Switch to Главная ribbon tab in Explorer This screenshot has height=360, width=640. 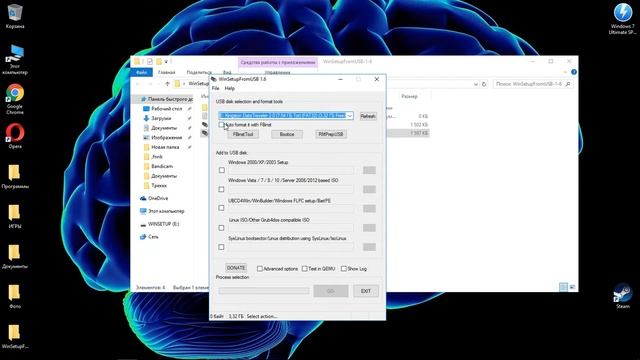click(167, 72)
